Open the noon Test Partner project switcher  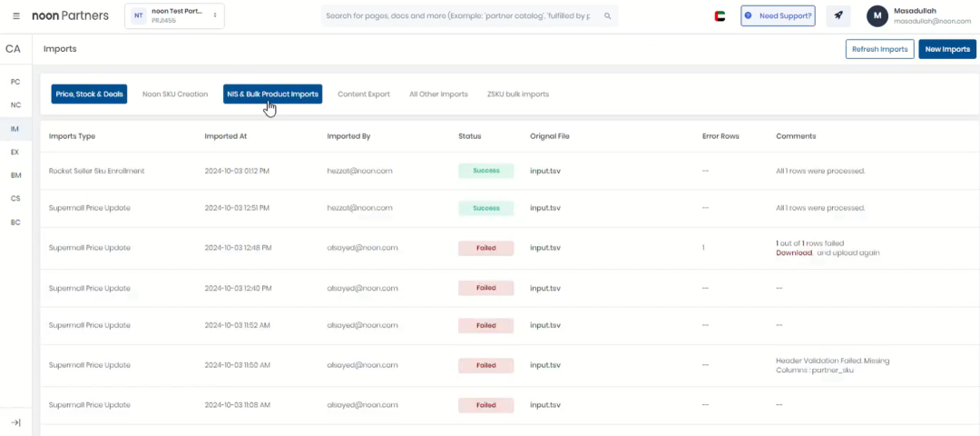(174, 15)
